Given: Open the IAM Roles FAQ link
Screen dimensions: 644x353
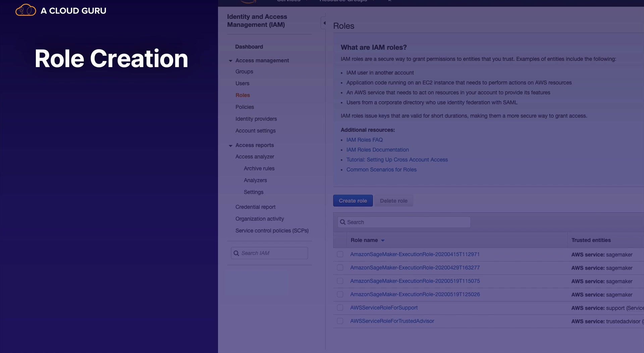Looking at the screenshot, I should point(364,140).
